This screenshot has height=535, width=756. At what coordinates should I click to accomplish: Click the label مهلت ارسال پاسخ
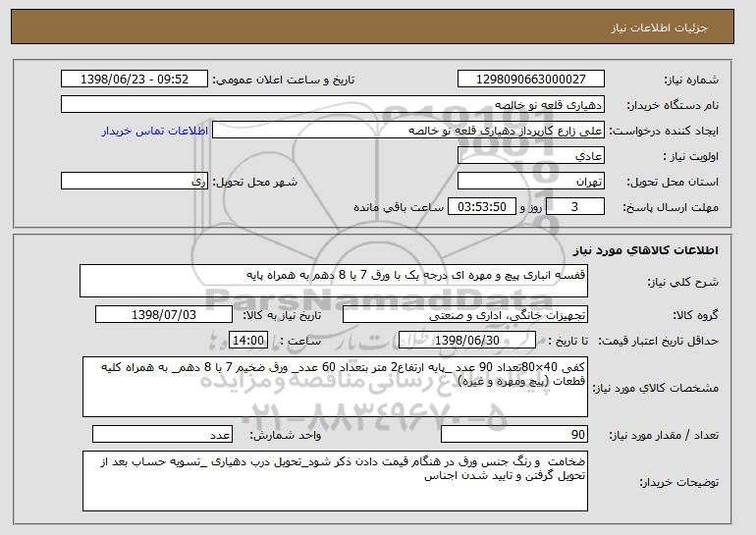[x=671, y=207]
